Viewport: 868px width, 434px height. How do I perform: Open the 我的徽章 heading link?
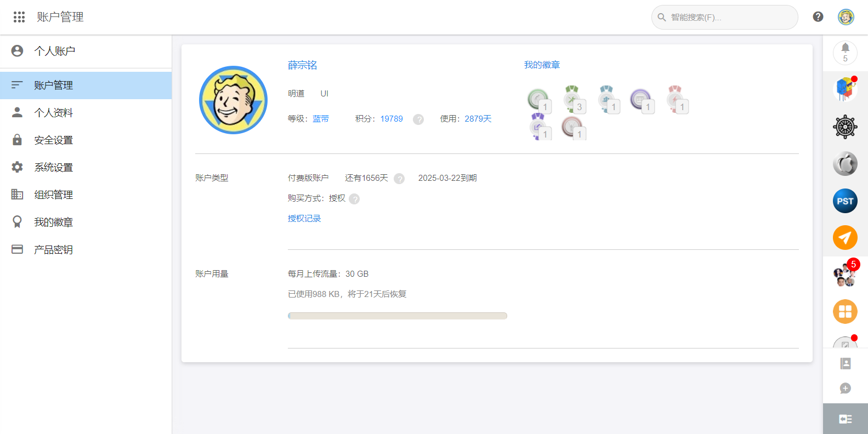tap(542, 65)
